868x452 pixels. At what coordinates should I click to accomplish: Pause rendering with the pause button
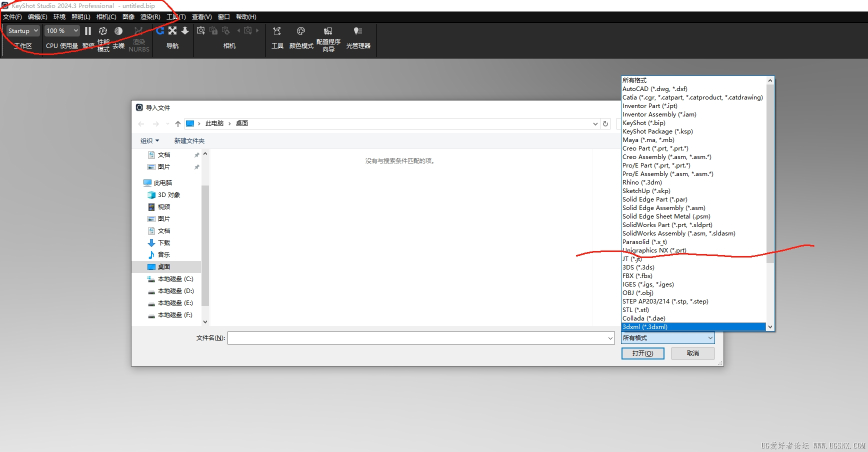(x=88, y=31)
